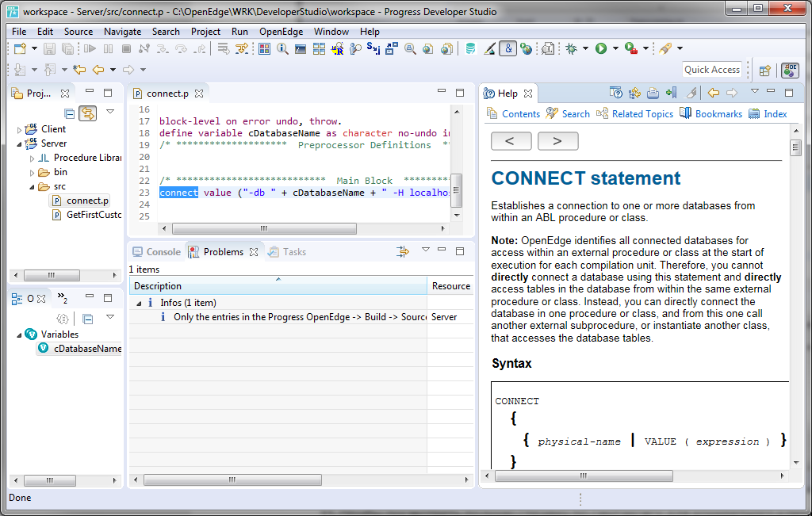
Task: Open the Debug dropdown arrow
Action: point(586,48)
